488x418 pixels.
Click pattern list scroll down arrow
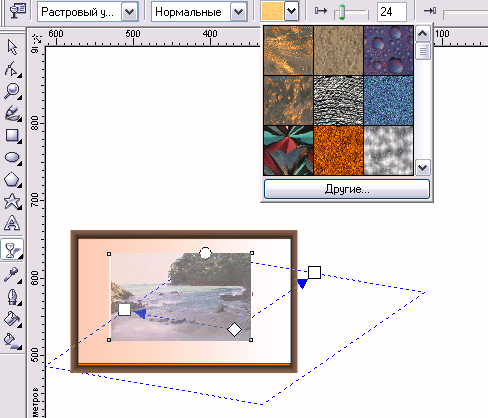click(x=422, y=167)
